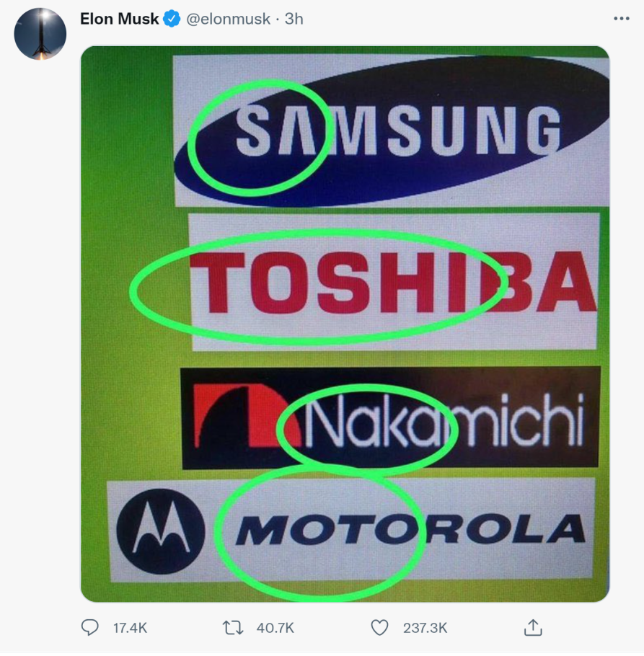Click the @elonmusk handle
This screenshot has height=656, width=644.
[x=228, y=19]
